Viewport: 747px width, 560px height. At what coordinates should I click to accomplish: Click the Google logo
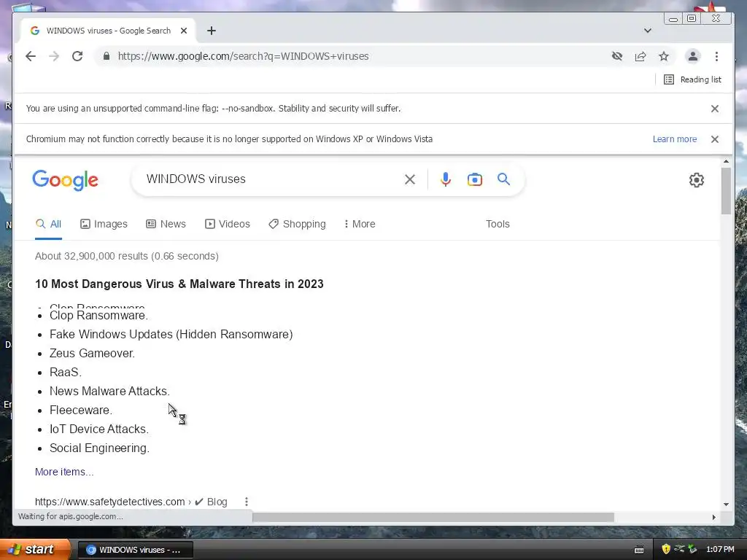click(65, 180)
